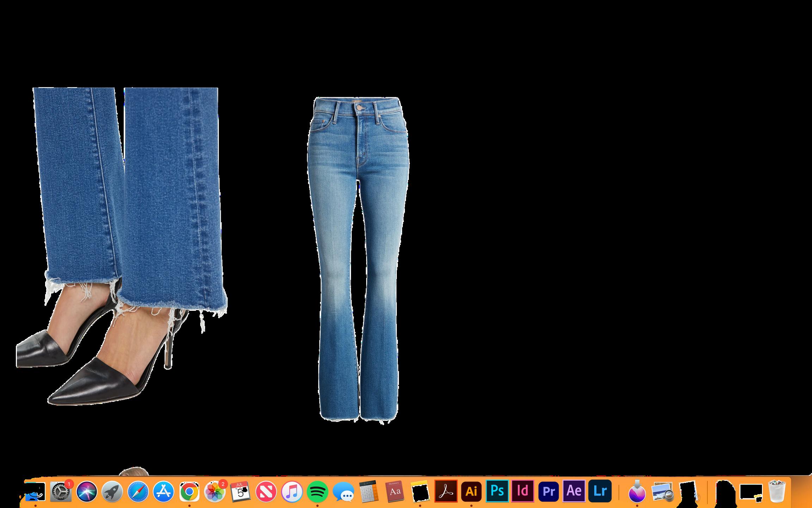Open System Preferences with badge 1

(61, 491)
